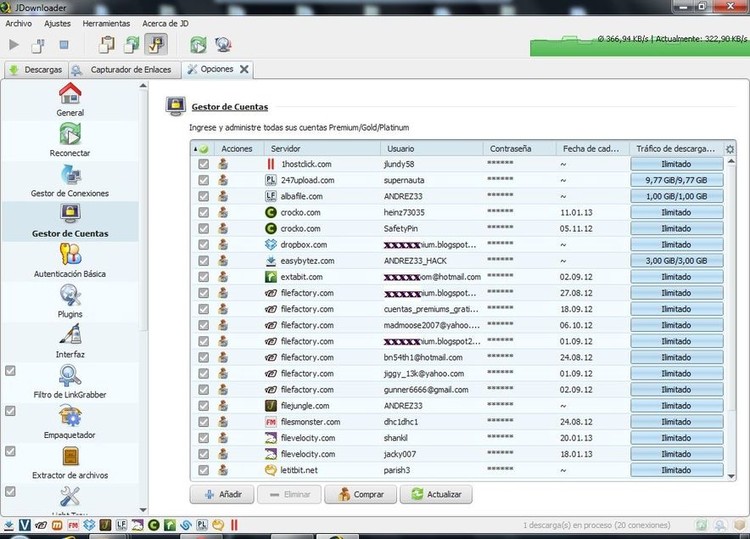
Task: Click action icon for letitbit.net row
Action: [223, 470]
